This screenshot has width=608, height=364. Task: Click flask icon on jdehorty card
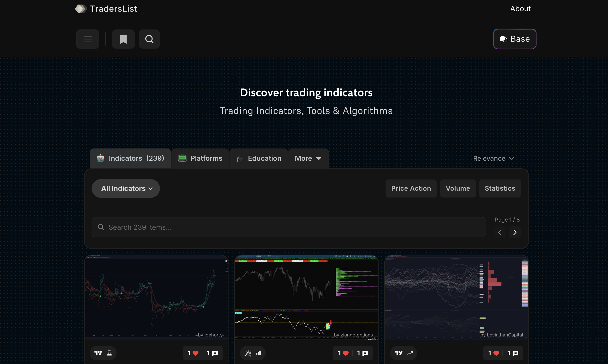pos(109,353)
